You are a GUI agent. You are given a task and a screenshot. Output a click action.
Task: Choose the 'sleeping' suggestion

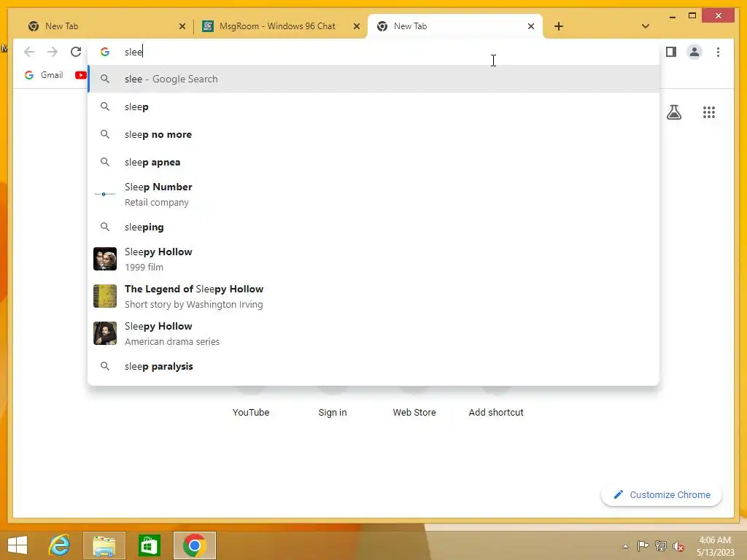click(x=373, y=227)
